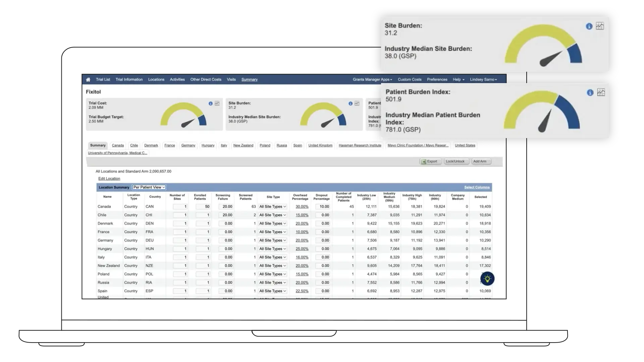The height and width of the screenshot is (362, 644).
Task: Click info icon in Trial Cost card
Action: 211,104
